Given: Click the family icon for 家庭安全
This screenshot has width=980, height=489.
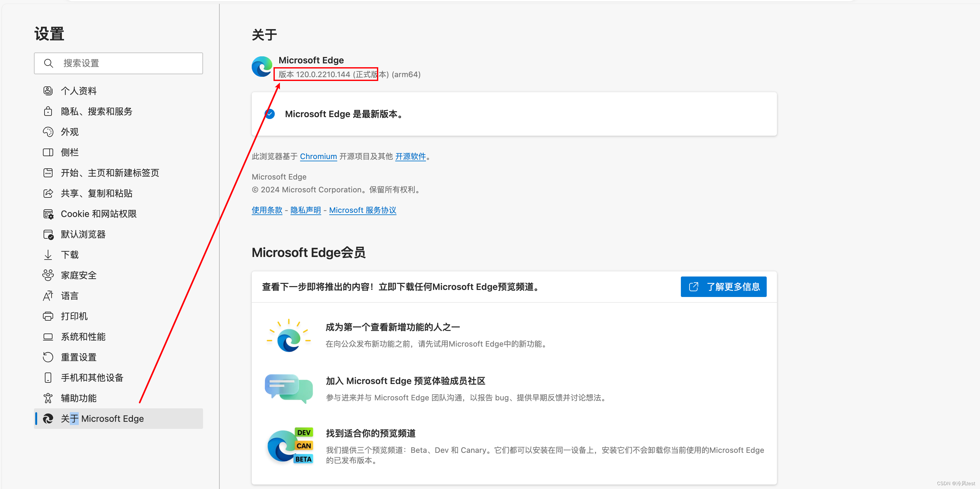Looking at the screenshot, I should click(48, 275).
